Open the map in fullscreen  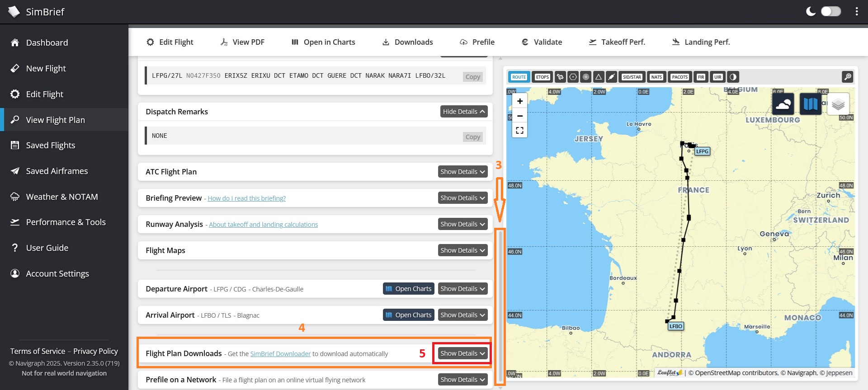point(520,130)
